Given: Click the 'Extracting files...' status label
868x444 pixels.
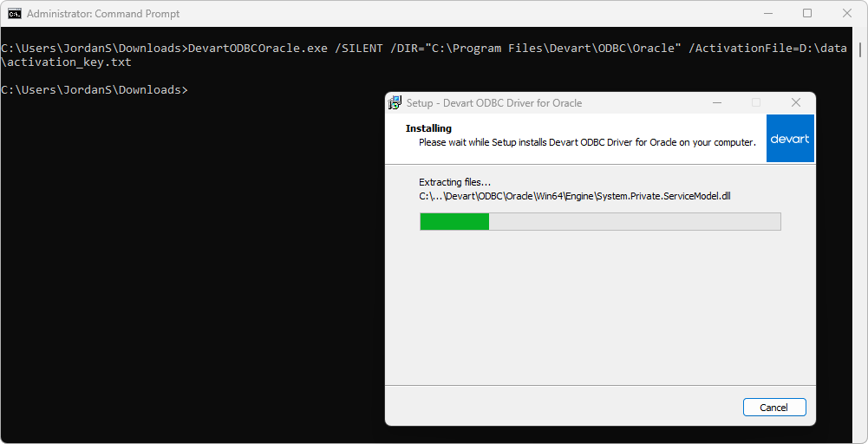Looking at the screenshot, I should tap(454, 182).
